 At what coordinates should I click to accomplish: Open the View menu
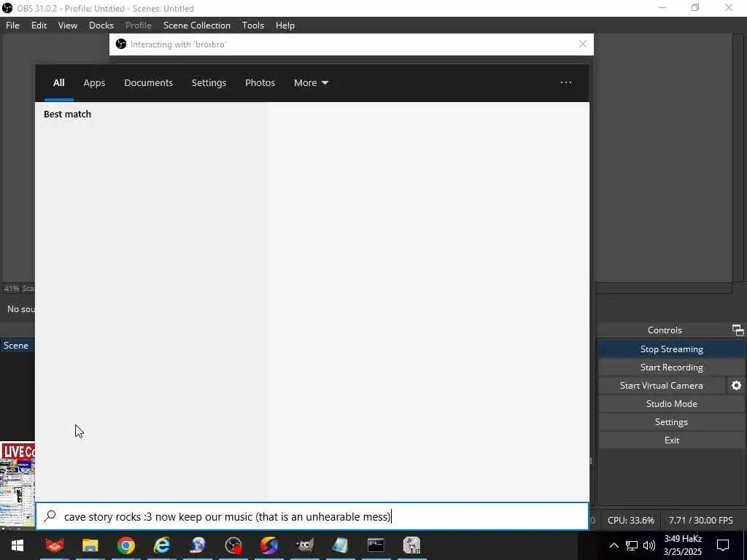point(68,26)
